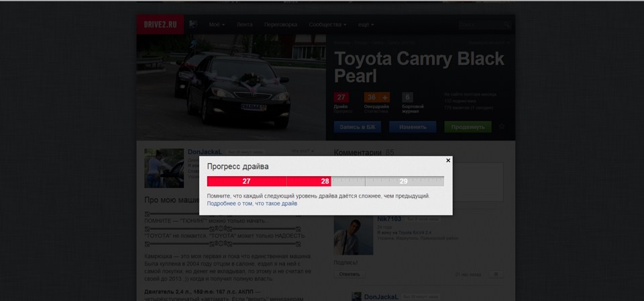
Task: Open link Подробнее о том, что такое драйв
Action: (x=252, y=204)
